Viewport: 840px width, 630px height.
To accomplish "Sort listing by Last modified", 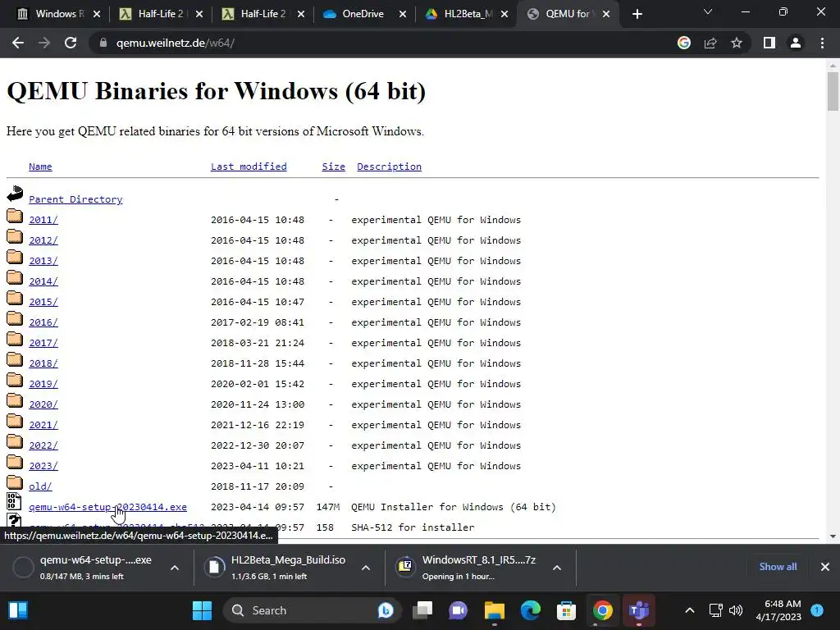I will click(x=249, y=167).
